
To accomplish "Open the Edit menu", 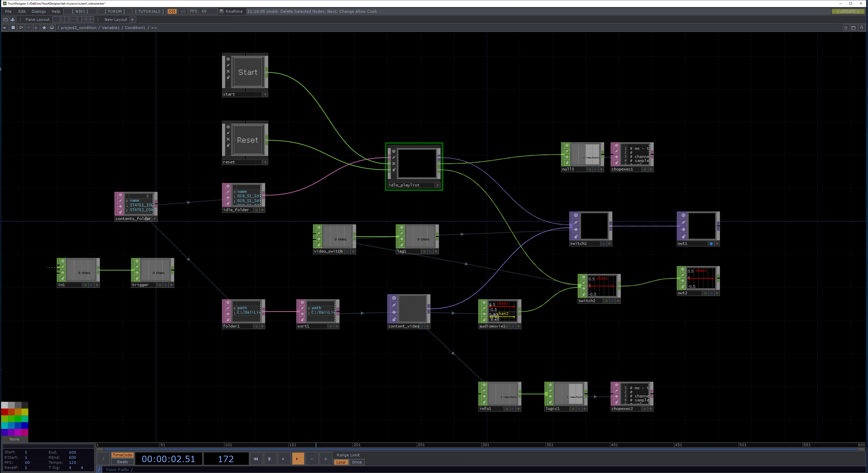I will (x=22, y=11).
